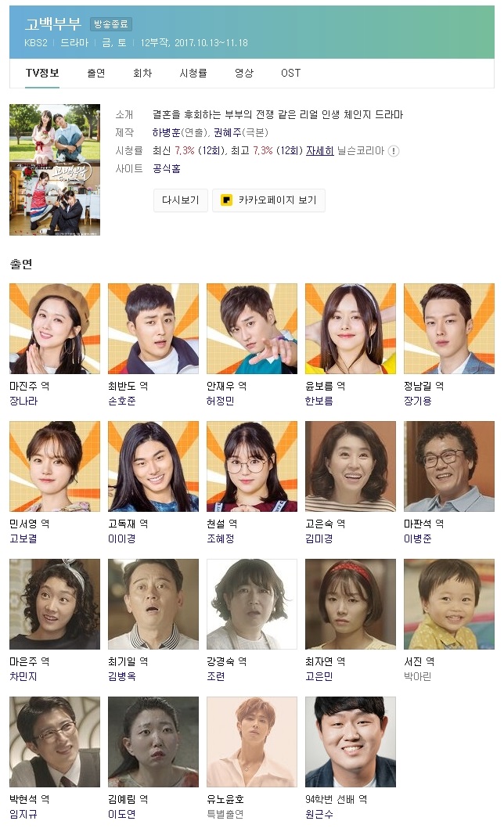Click the KakaoPage icon in 카카오페이지 보기 button

click(x=227, y=200)
